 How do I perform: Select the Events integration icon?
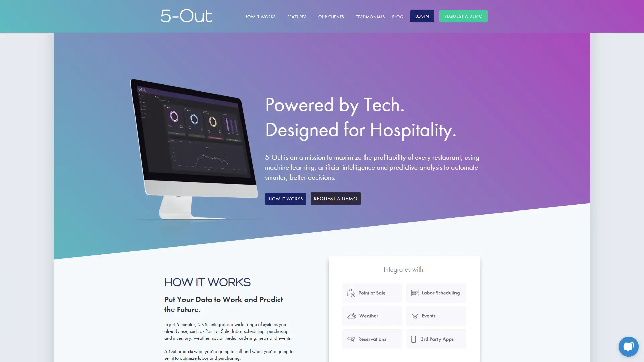(415, 316)
